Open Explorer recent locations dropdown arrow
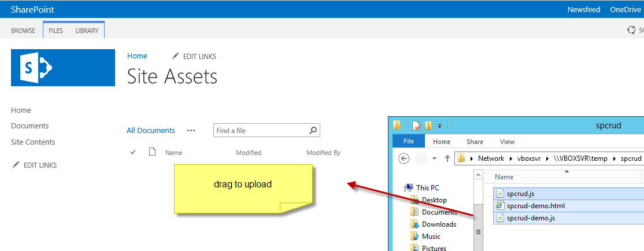The height and width of the screenshot is (251, 644). [434, 159]
